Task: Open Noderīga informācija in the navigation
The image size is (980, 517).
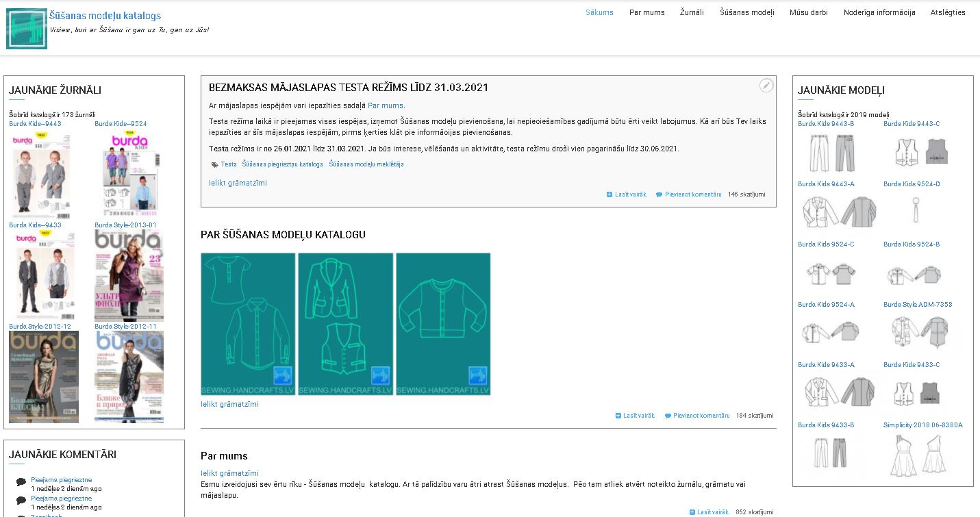Action: [x=879, y=12]
